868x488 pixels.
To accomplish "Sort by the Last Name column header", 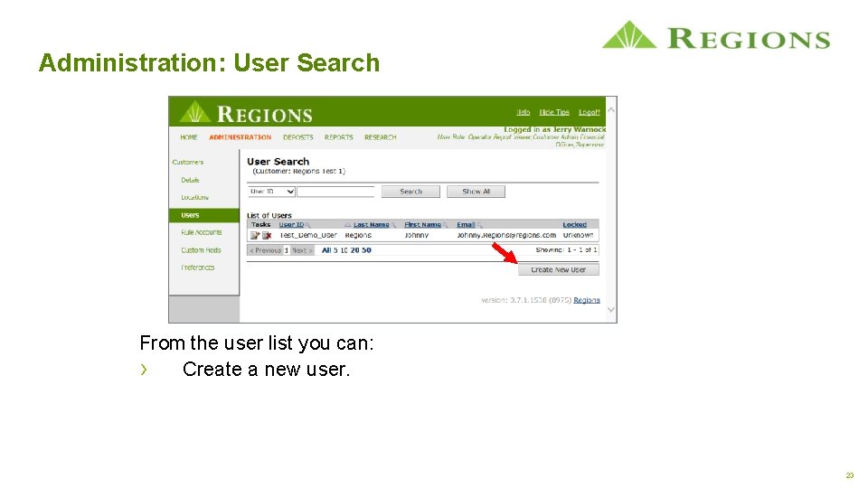I will (371, 225).
